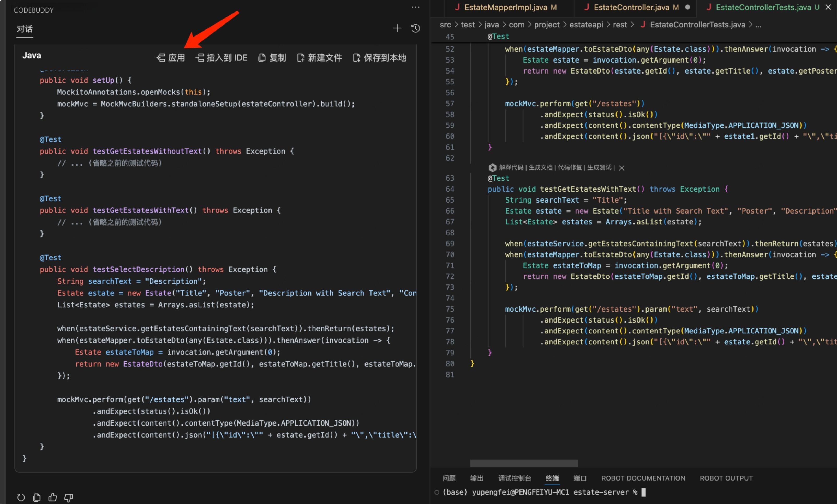The height and width of the screenshot is (504, 837).
Task: Dismiss the code lens with X icon
Action: pyautogui.click(x=621, y=168)
